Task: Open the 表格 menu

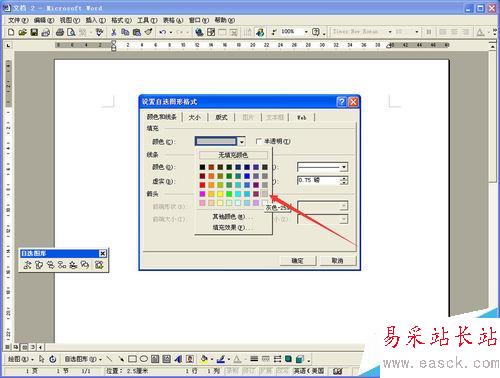Action: (x=173, y=20)
